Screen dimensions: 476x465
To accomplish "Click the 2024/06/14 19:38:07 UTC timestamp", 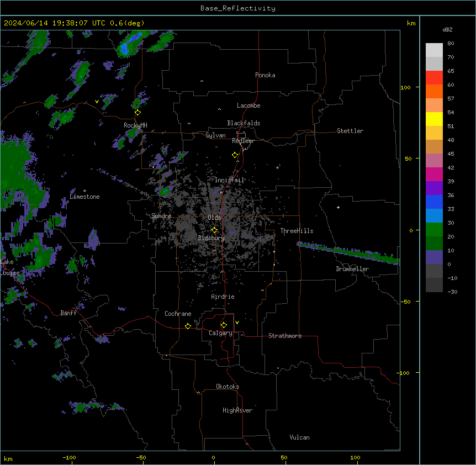I will 54,23.
